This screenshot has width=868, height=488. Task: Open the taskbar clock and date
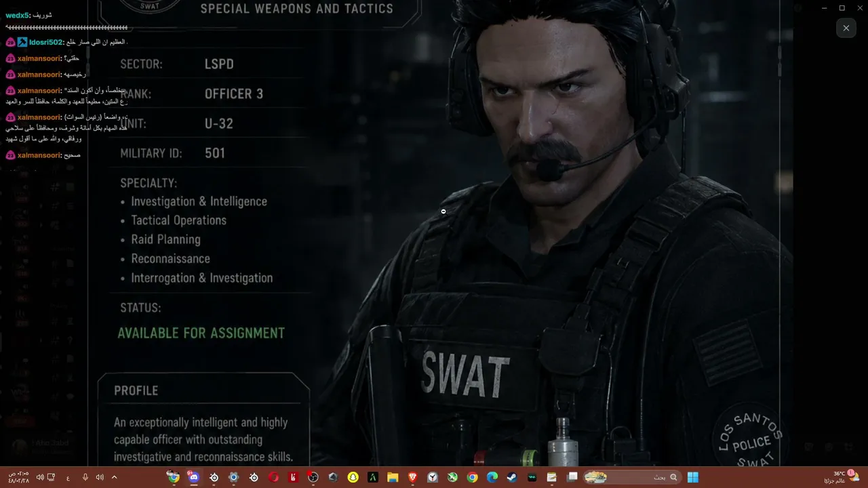coord(18,477)
